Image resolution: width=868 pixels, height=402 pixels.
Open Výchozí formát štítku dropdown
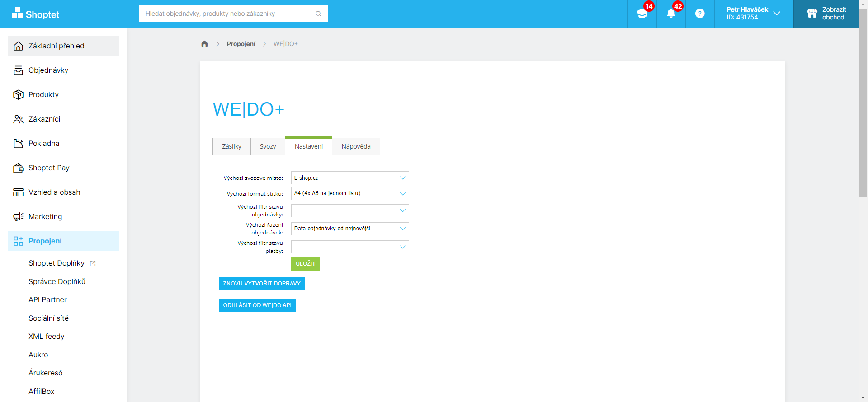coord(350,193)
